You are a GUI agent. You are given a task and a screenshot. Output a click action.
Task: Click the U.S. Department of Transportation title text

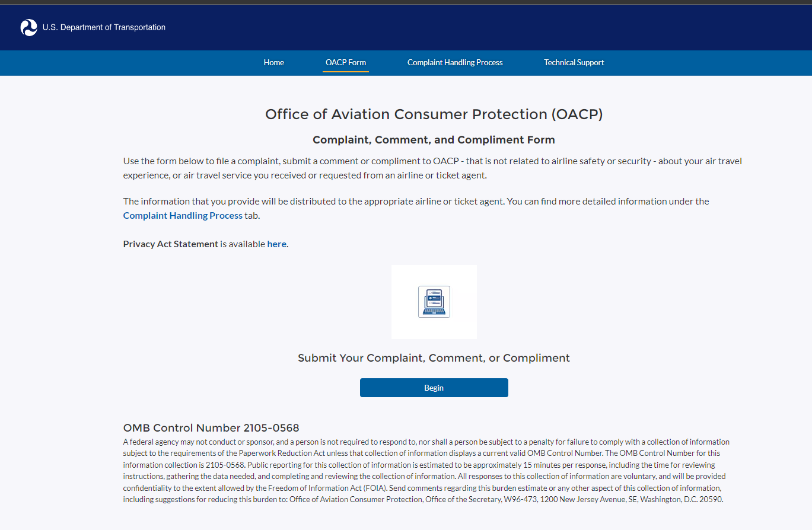(x=104, y=27)
